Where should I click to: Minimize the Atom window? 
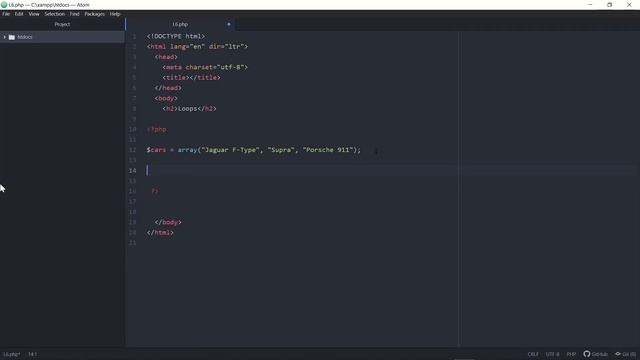pyautogui.click(x=590, y=5)
